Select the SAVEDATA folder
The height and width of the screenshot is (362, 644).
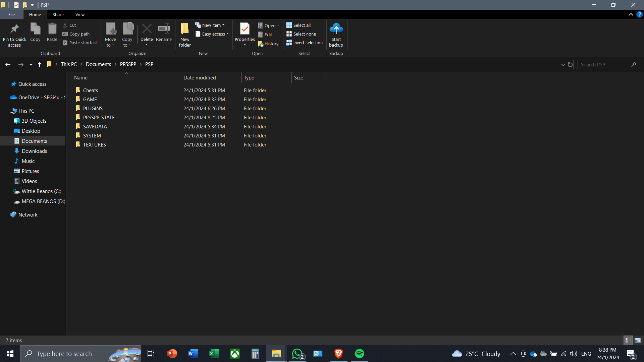[95, 127]
